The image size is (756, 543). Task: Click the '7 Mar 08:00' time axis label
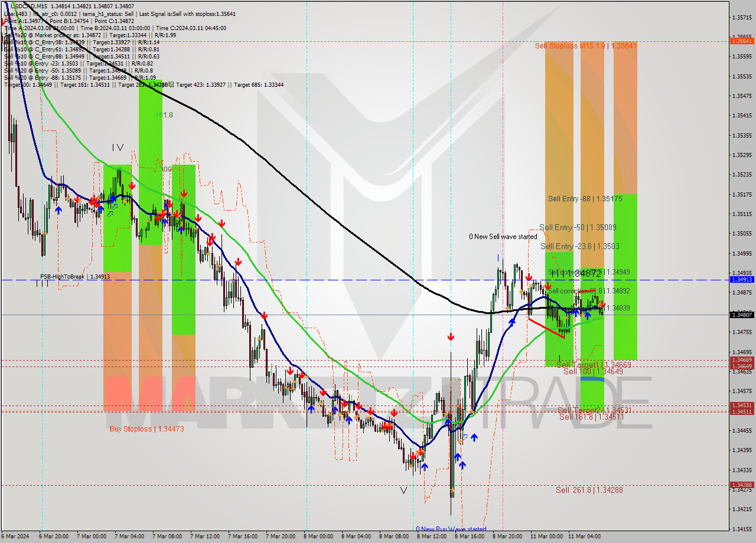tap(167, 537)
